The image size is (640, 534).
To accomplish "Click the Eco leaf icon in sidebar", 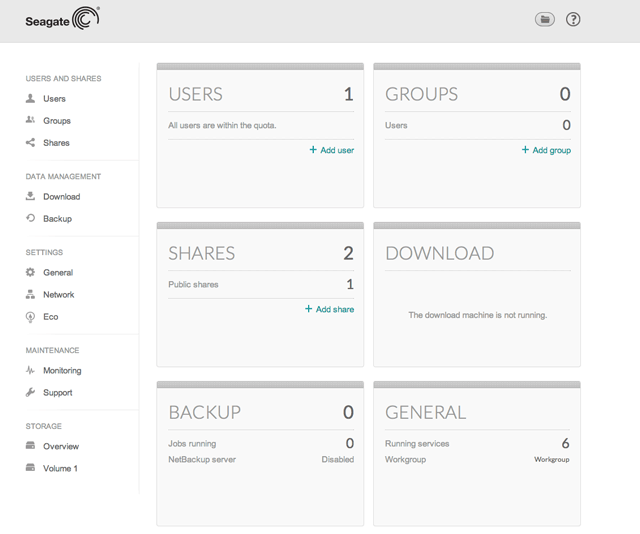I will click(31, 317).
